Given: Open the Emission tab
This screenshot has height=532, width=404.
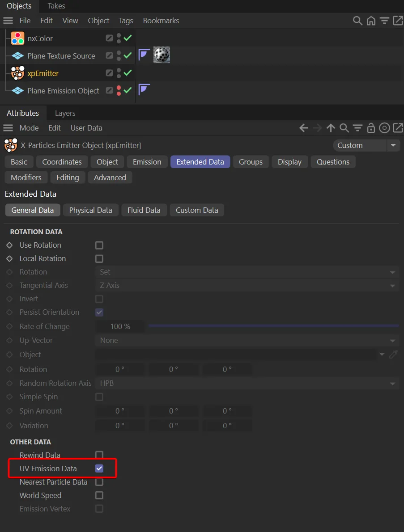Looking at the screenshot, I should point(147,162).
